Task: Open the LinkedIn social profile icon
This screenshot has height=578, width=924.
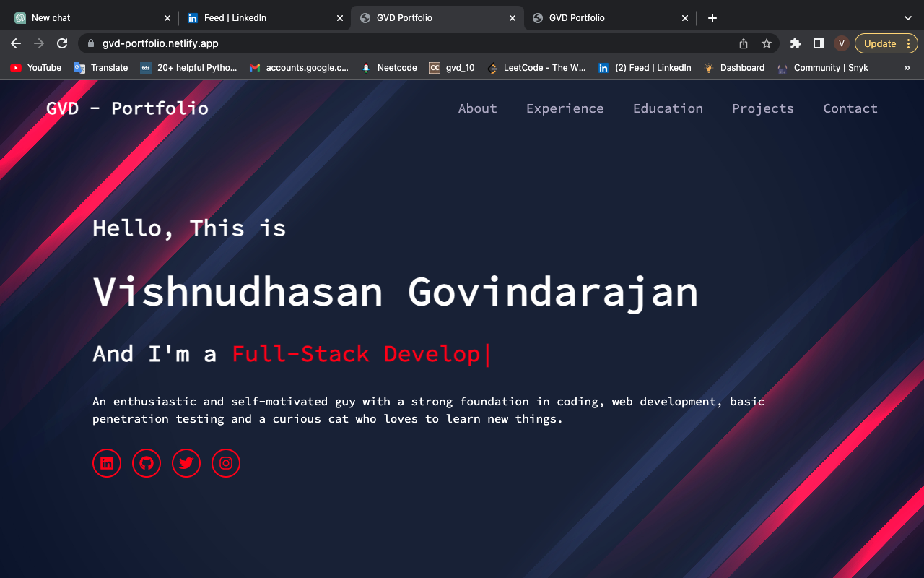Action: 107,463
